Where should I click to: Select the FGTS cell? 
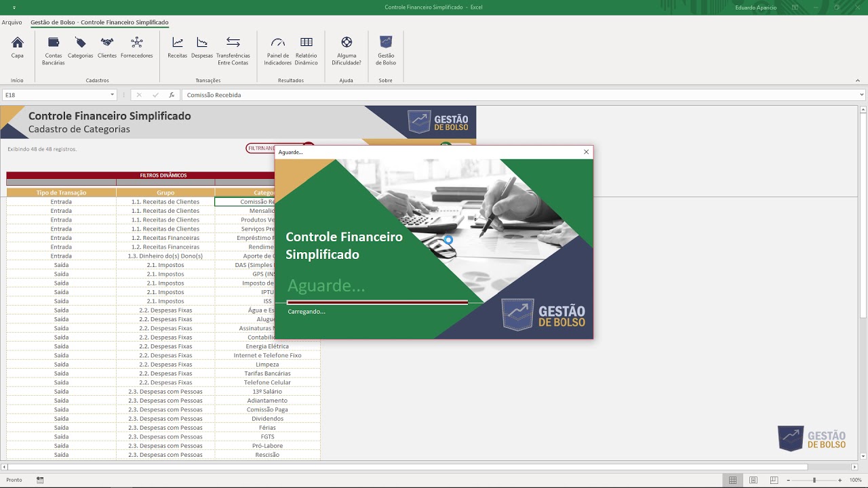point(267,436)
